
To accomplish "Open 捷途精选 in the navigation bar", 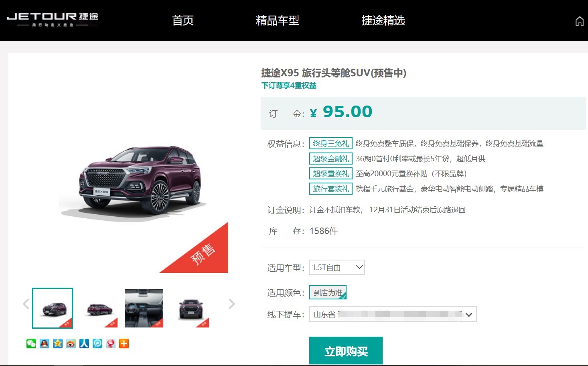I will coord(383,20).
